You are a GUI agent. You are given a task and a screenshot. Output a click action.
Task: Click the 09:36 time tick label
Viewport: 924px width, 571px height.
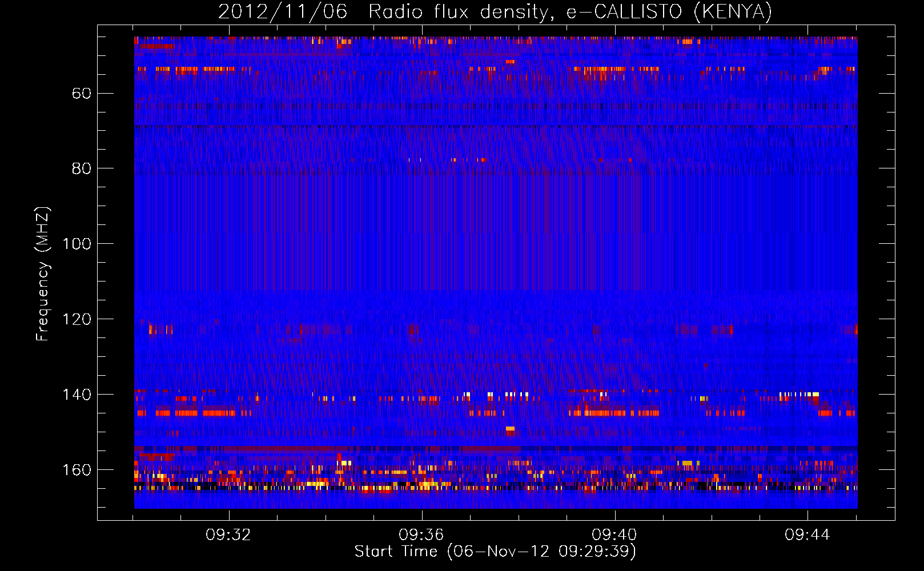[421, 535]
